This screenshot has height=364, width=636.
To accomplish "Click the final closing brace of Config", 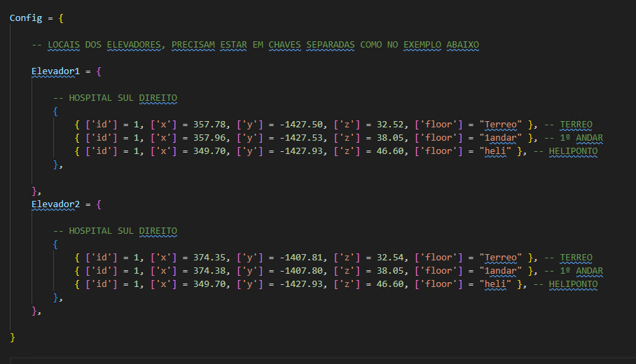I will click(x=13, y=337).
